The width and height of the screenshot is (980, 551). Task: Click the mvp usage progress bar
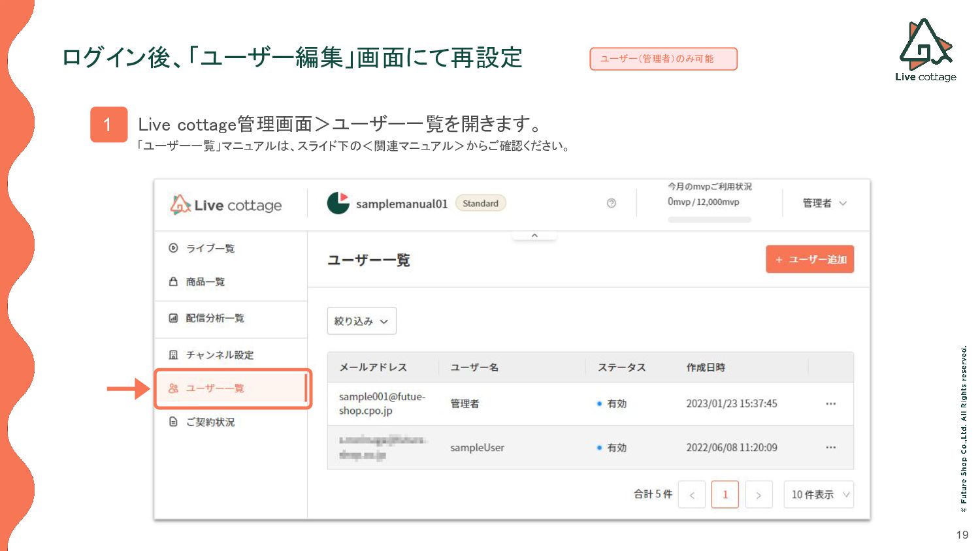pos(710,219)
